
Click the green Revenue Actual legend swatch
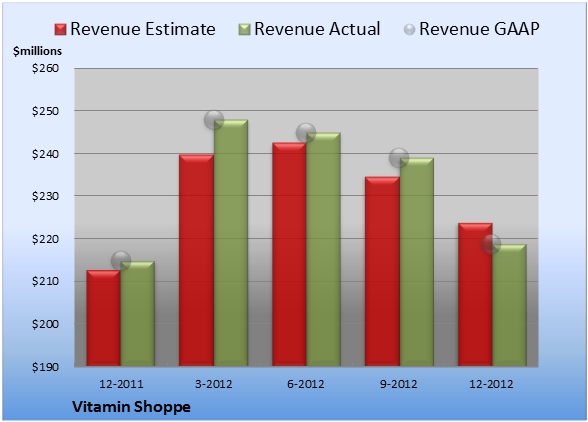click(x=244, y=30)
